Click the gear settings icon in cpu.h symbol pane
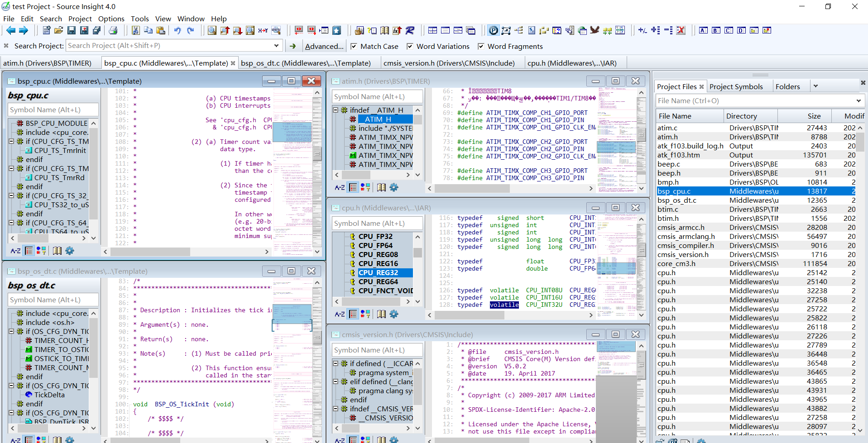 (394, 314)
